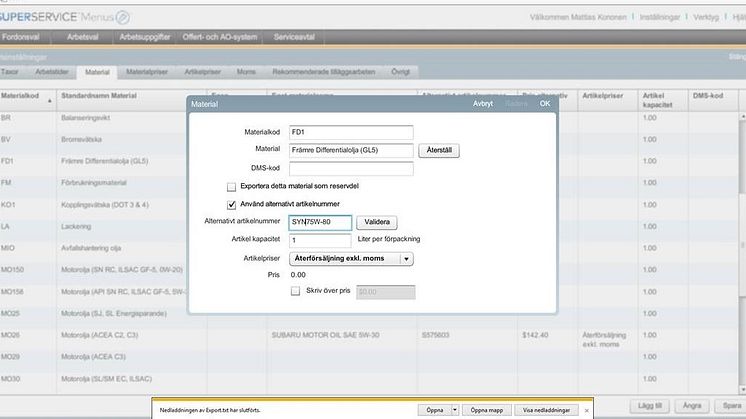
Task: Switch to the Taxor tab
Action: (10, 72)
